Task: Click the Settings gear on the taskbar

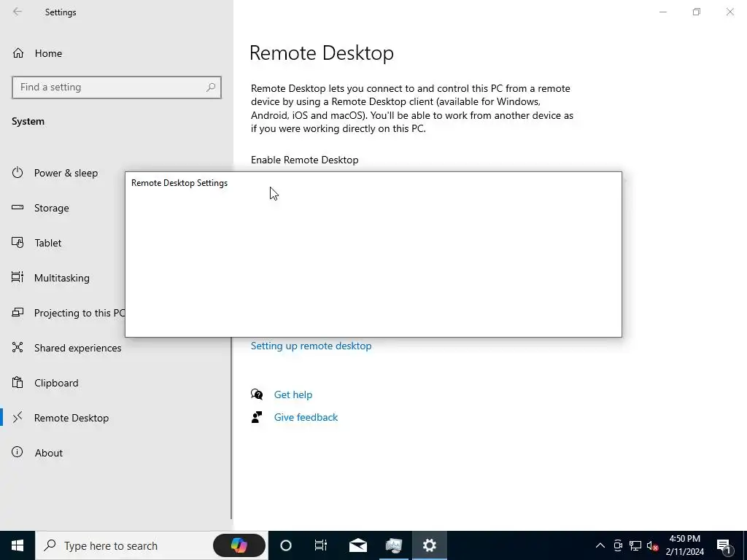Action: pyautogui.click(x=429, y=545)
